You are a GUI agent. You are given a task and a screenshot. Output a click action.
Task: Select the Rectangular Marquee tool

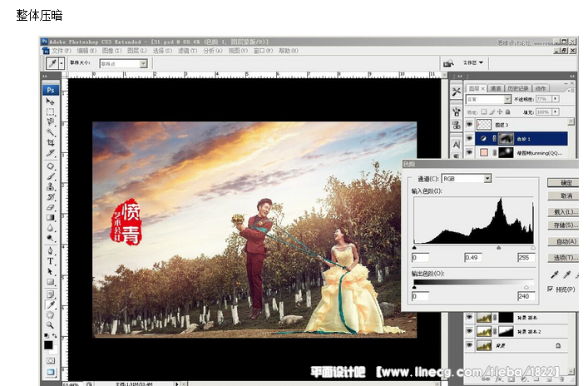[x=50, y=111]
